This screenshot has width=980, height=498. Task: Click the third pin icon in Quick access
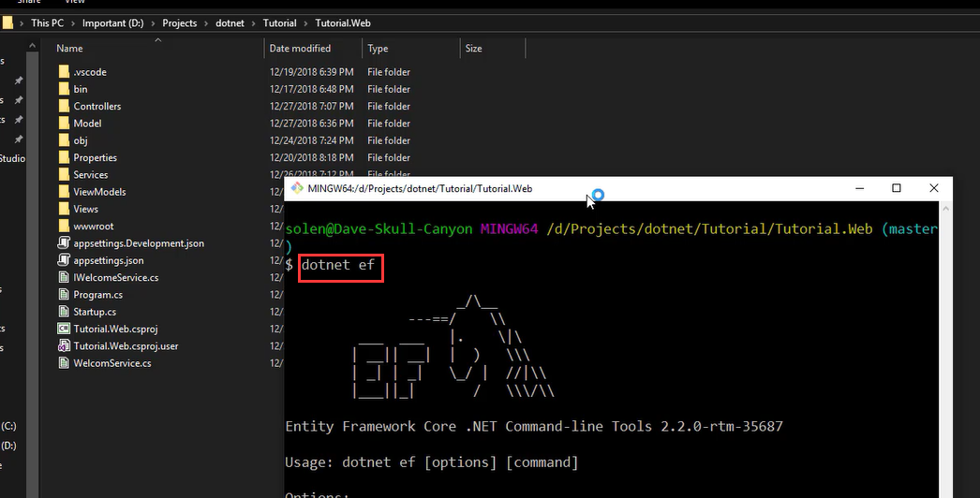point(19,119)
